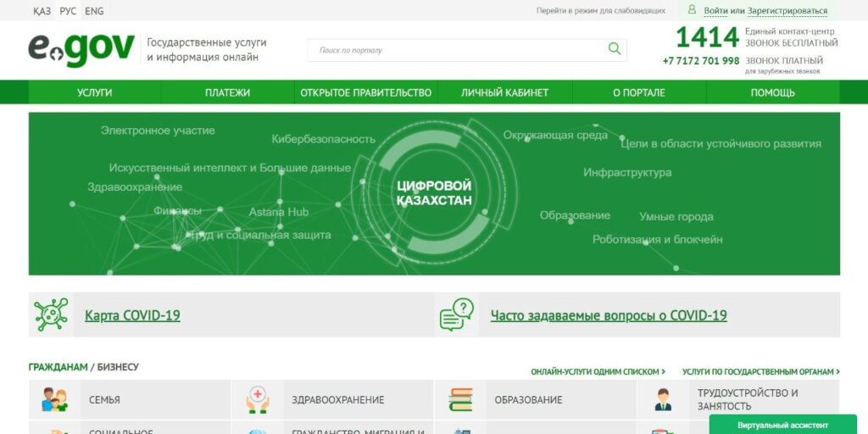
Task: Click phone number +7 7172 701 998
Action: click(x=701, y=61)
